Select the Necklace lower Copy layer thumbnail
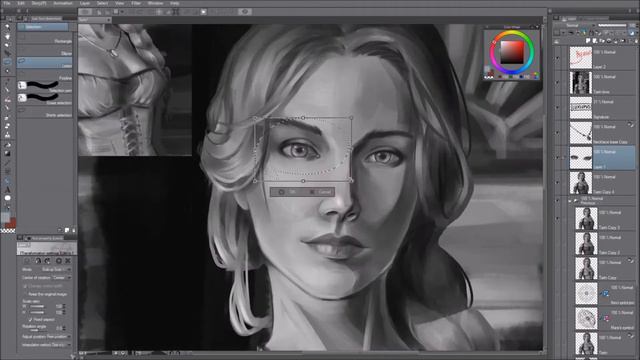The height and width of the screenshot is (360, 640). [x=580, y=133]
